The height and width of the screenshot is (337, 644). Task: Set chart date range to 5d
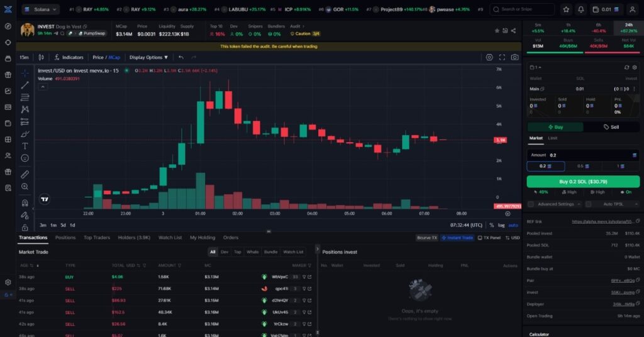(x=63, y=225)
